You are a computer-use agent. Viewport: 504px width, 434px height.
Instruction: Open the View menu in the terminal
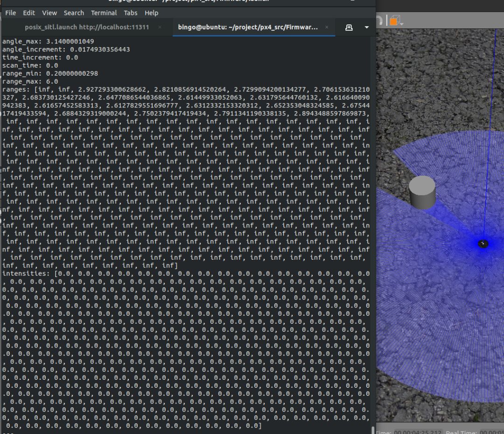tap(49, 13)
